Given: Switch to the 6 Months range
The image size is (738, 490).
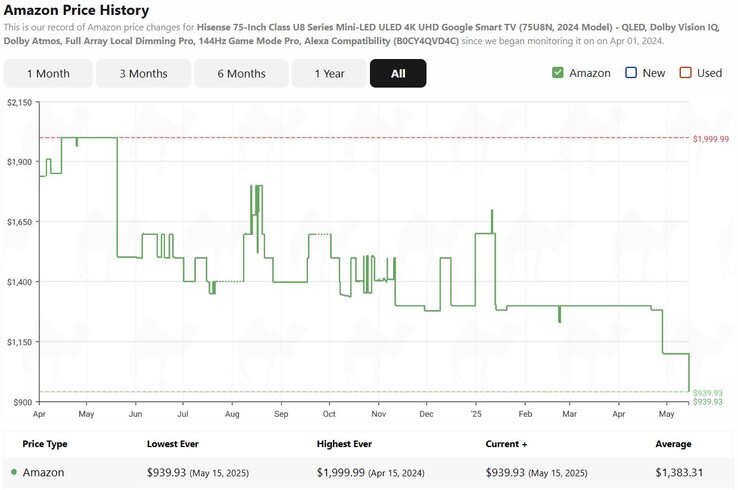Looking at the screenshot, I should 241,73.
